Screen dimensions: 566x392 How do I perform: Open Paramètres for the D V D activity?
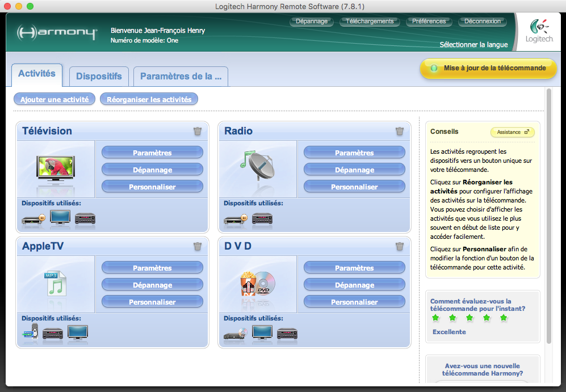pyautogui.click(x=354, y=268)
